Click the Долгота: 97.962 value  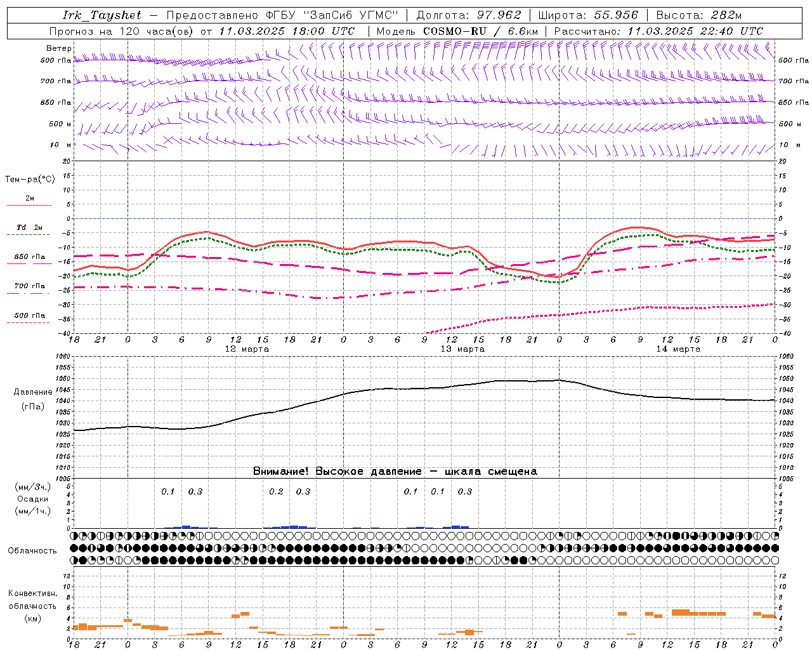coord(468,15)
